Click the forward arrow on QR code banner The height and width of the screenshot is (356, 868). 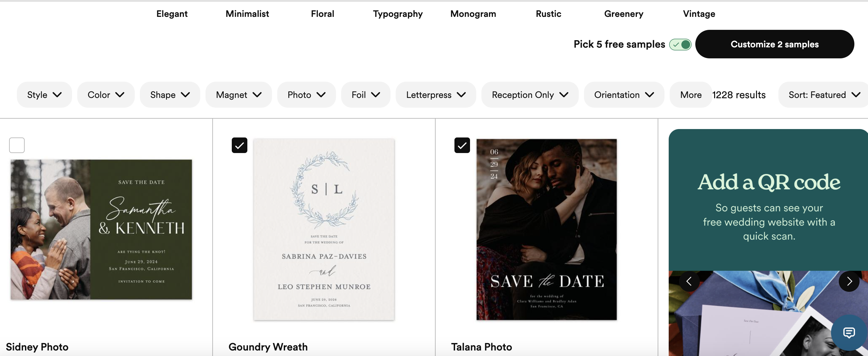tap(849, 281)
